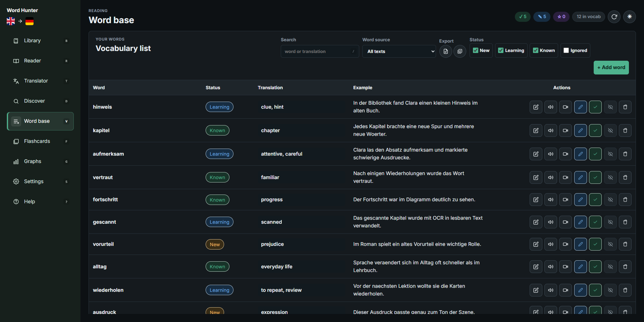644x322 pixels.
Task: Open Flashcards from the sidebar
Action: tap(40, 141)
